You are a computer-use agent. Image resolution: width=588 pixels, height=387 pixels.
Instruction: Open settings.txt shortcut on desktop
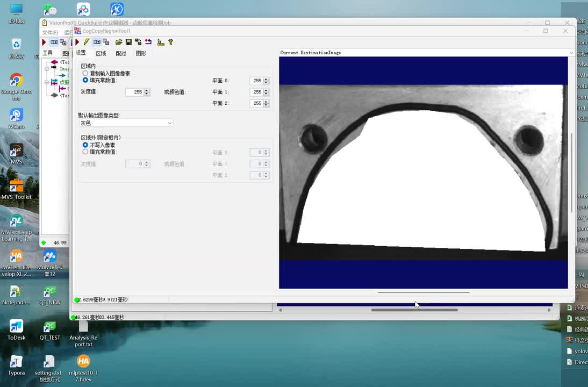[49, 369]
